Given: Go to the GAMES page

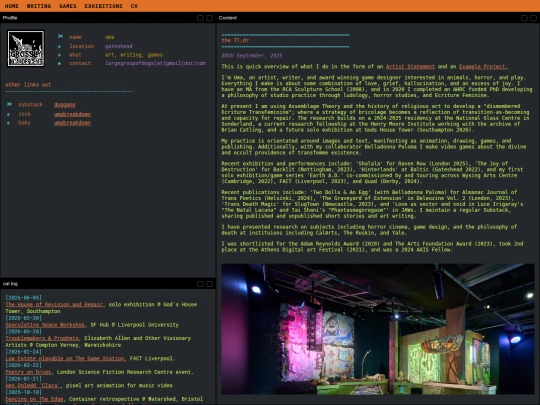Looking at the screenshot, I should pyautogui.click(x=68, y=6).
